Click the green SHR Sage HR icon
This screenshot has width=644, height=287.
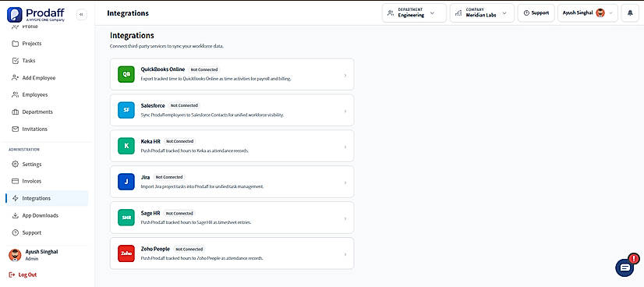126,218
